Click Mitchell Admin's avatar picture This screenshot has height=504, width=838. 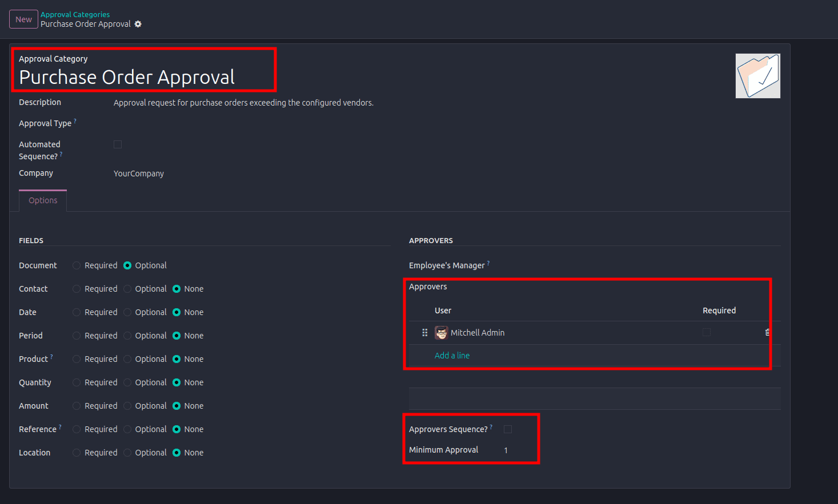coord(441,333)
